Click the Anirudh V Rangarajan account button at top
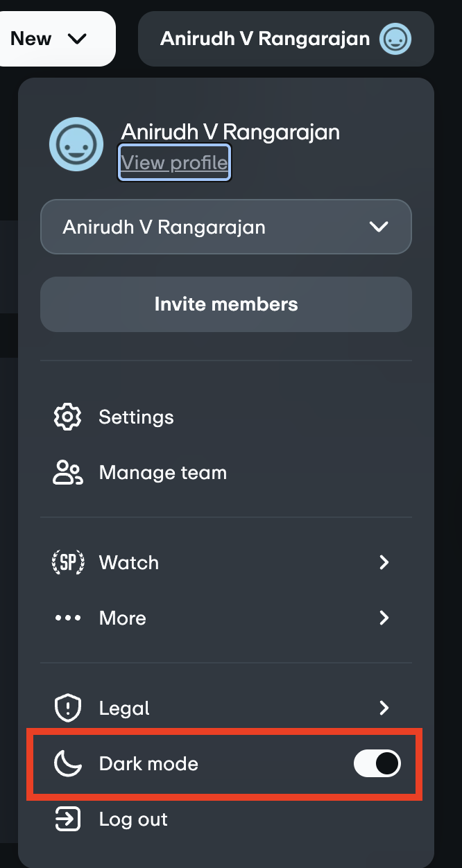Screen dimensions: 462x868 pyautogui.click(x=286, y=39)
